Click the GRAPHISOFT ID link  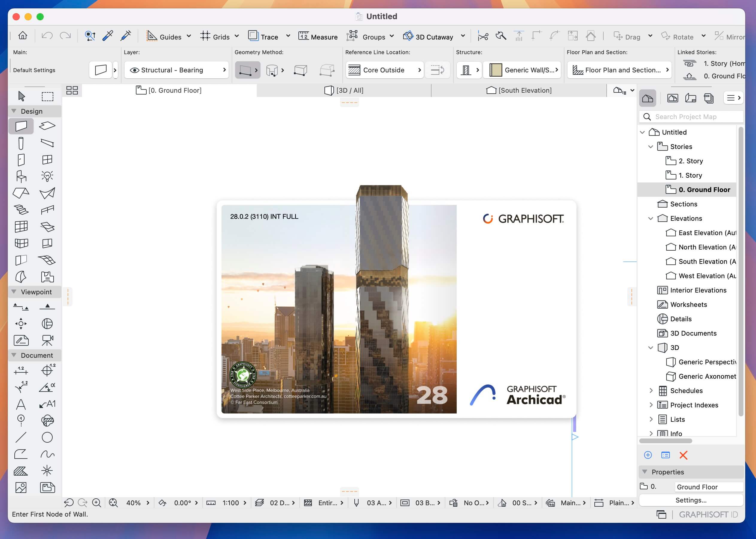(708, 515)
